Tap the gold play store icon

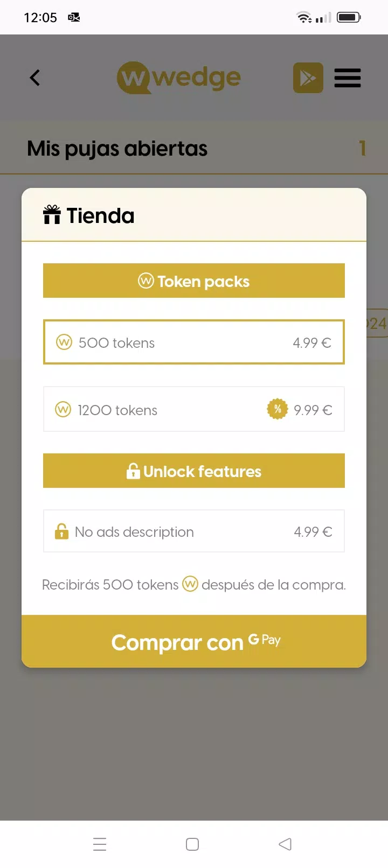(x=308, y=78)
